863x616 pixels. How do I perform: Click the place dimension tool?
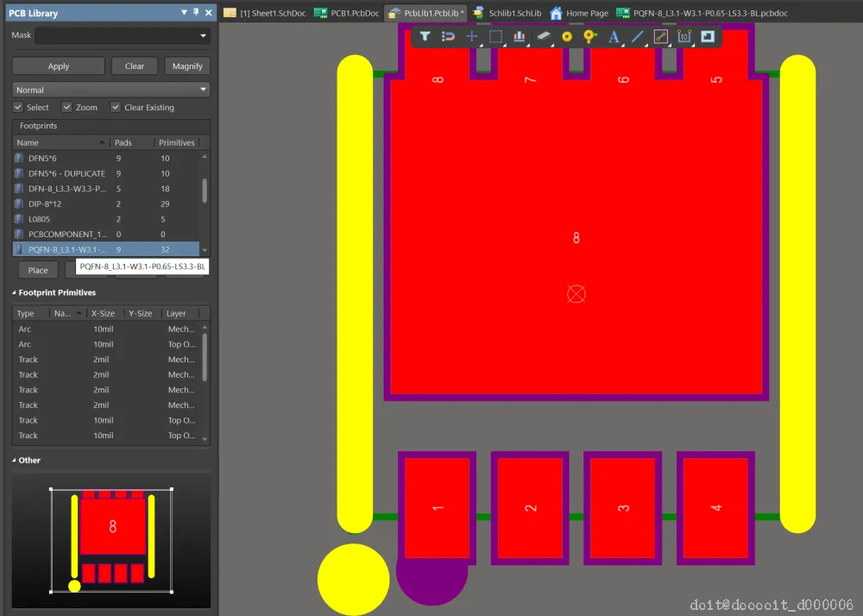coord(684,37)
